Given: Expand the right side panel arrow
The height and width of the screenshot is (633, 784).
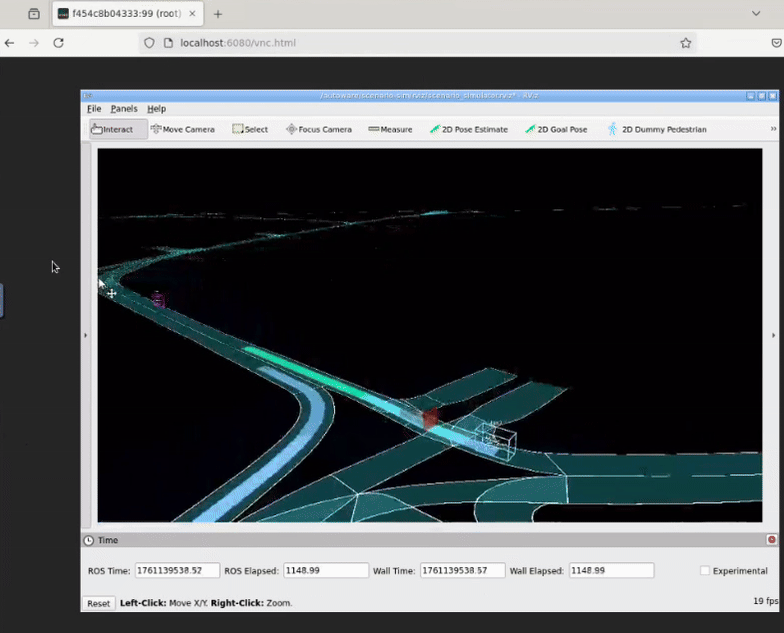Looking at the screenshot, I should [774, 335].
